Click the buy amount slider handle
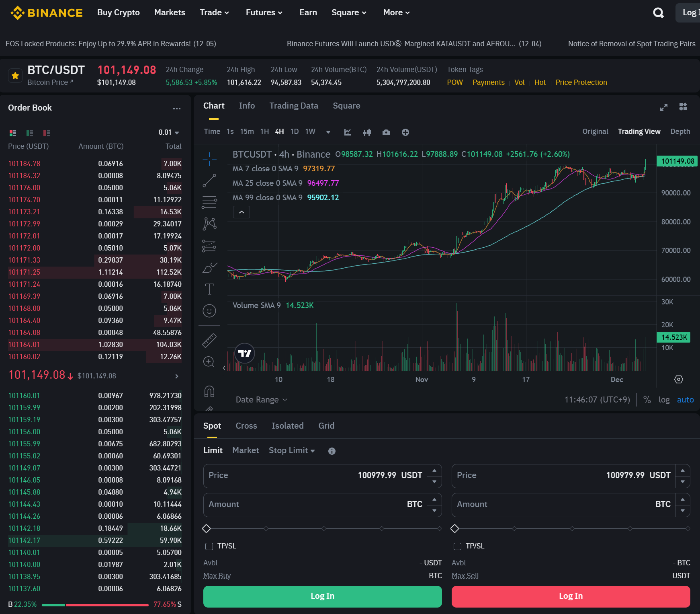This screenshot has width=700, height=614. click(207, 528)
